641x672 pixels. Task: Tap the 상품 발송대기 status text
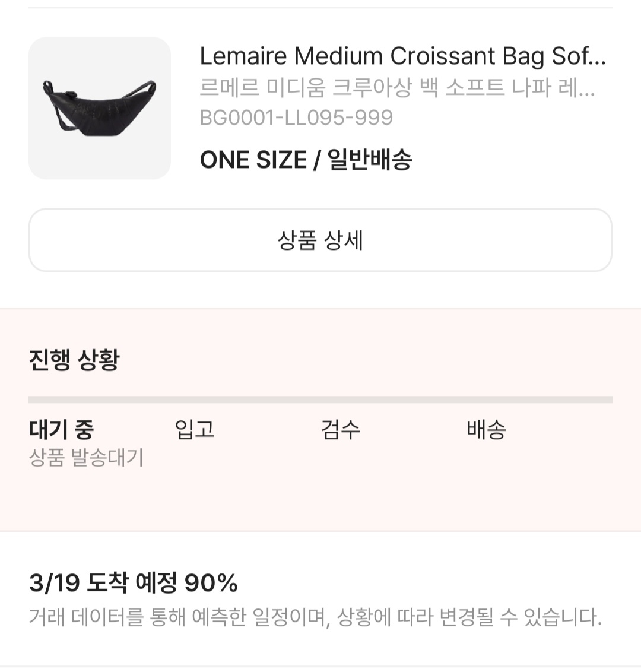click(x=86, y=458)
